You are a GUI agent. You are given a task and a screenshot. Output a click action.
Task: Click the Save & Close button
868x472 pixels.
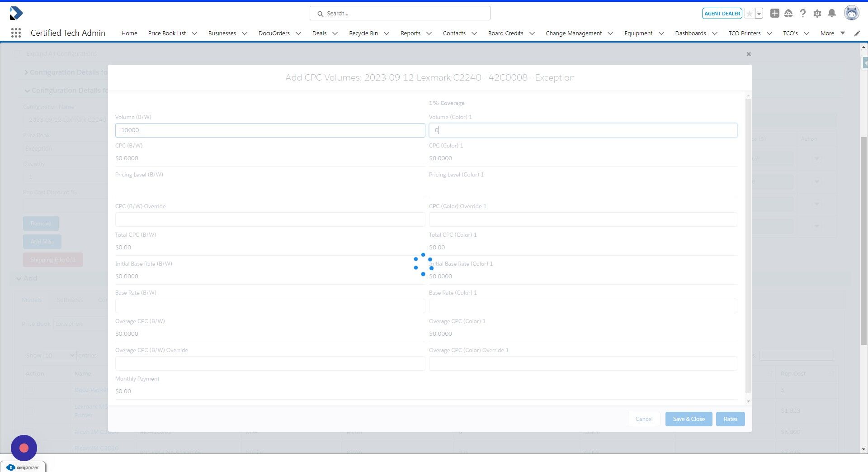click(x=689, y=419)
